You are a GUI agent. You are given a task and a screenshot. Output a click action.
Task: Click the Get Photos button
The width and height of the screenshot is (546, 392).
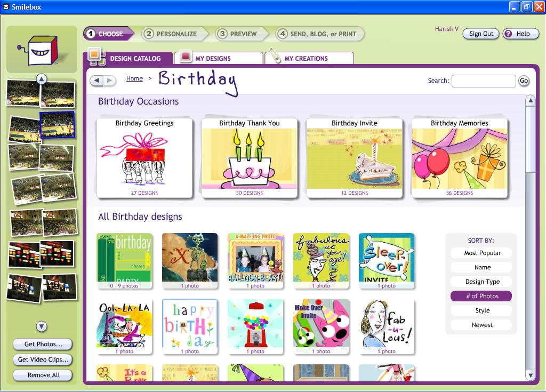42,344
